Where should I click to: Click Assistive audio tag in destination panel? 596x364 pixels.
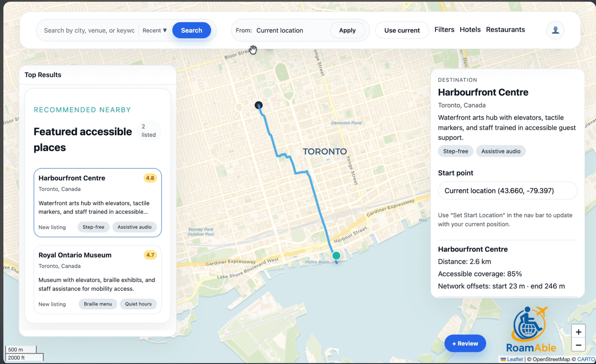pos(501,151)
